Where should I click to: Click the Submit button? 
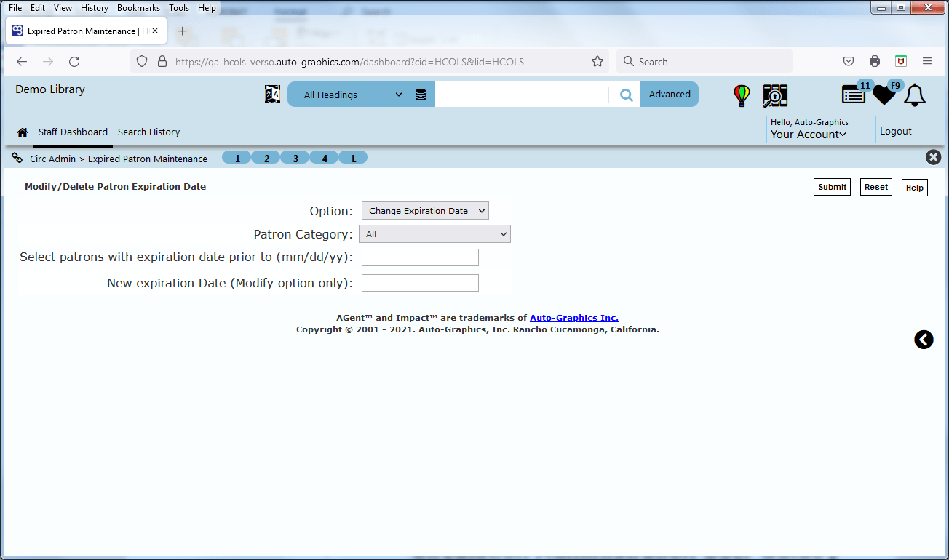pos(832,187)
